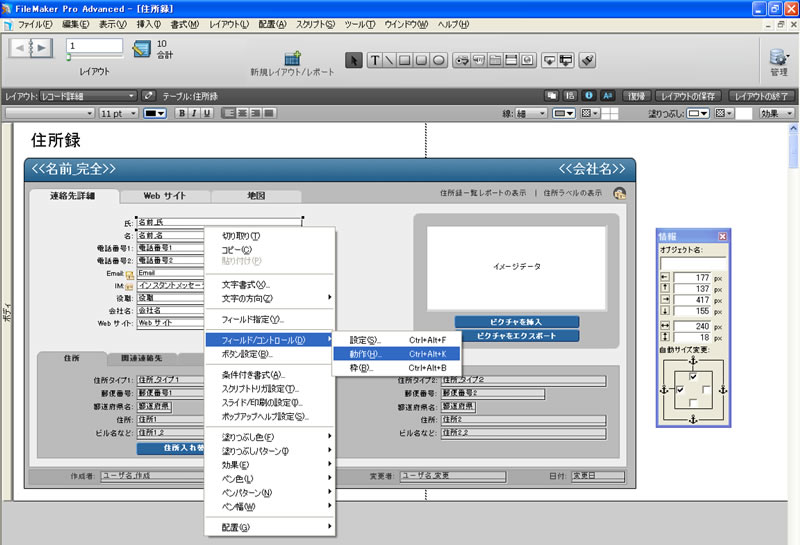Click ピクチャを挿入 button
Viewport: 800px width, 545px height.
pyautogui.click(x=516, y=321)
